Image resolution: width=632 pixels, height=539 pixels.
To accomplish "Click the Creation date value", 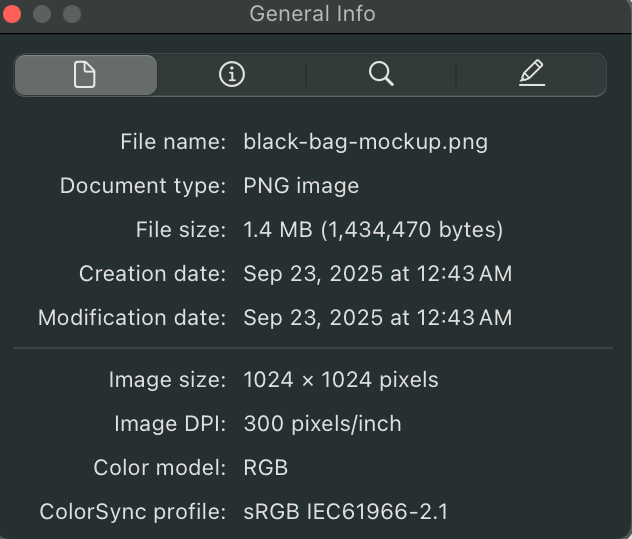I will (x=377, y=274).
